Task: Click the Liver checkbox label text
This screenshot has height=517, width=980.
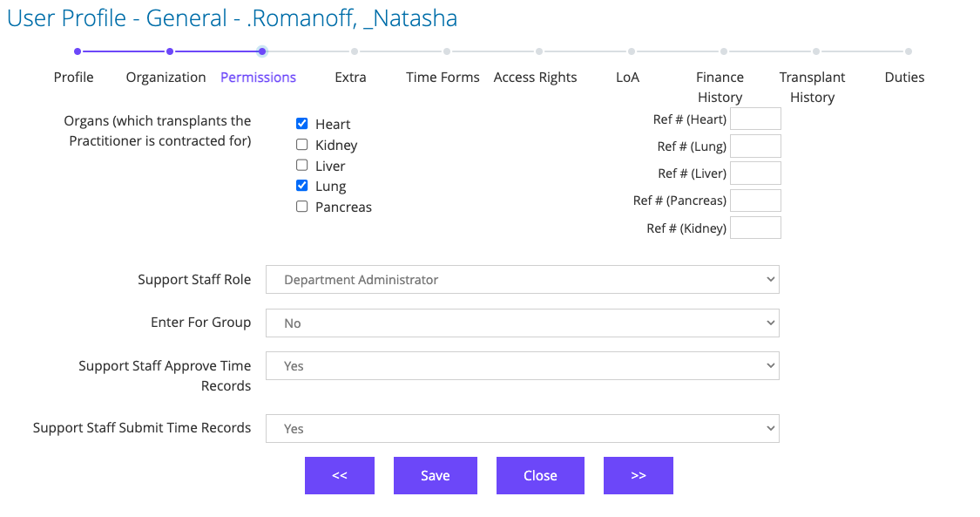Action: [330, 166]
